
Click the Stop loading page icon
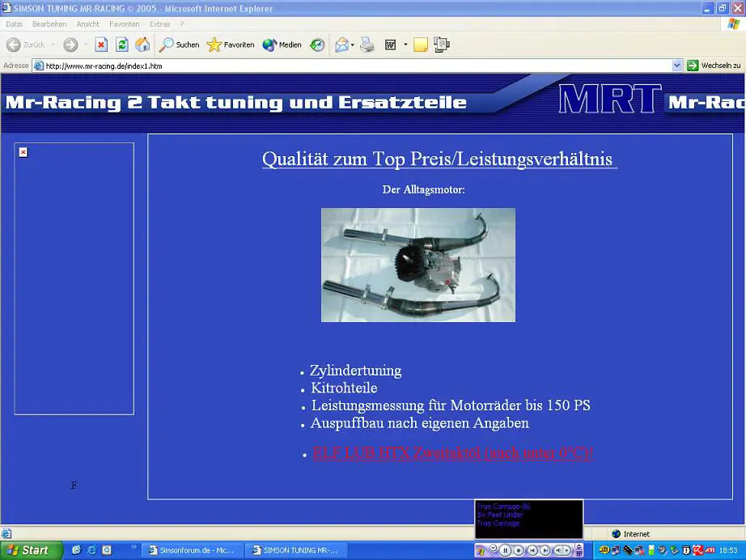pyautogui.click(x=101, y=45)
